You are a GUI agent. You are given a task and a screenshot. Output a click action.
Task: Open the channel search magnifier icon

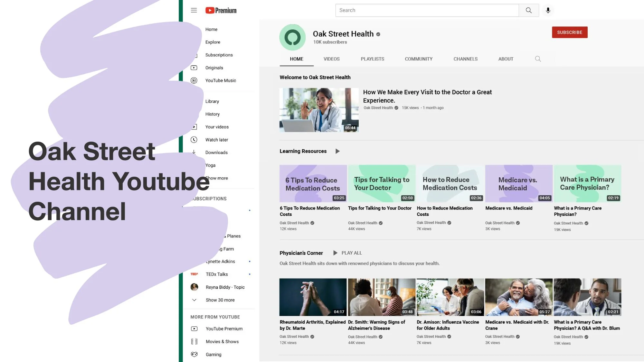pos(538,59)
